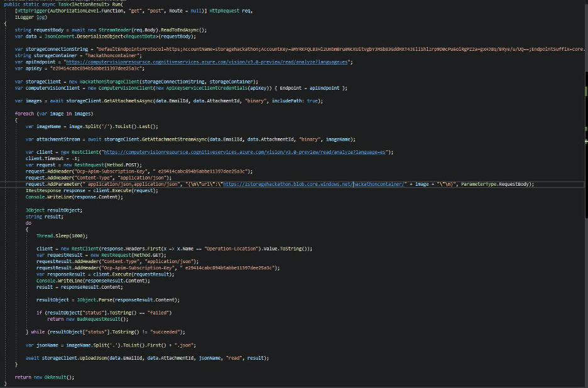
Task: Click the "hackathoncontainer" storageContainer declaration
Action: pos(78,55)
